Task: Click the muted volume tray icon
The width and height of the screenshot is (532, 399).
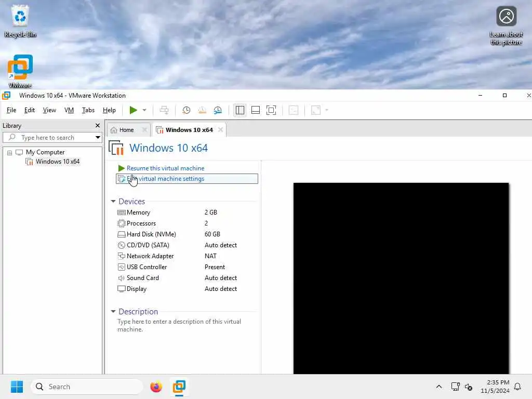Action: [x=469, y=387]
